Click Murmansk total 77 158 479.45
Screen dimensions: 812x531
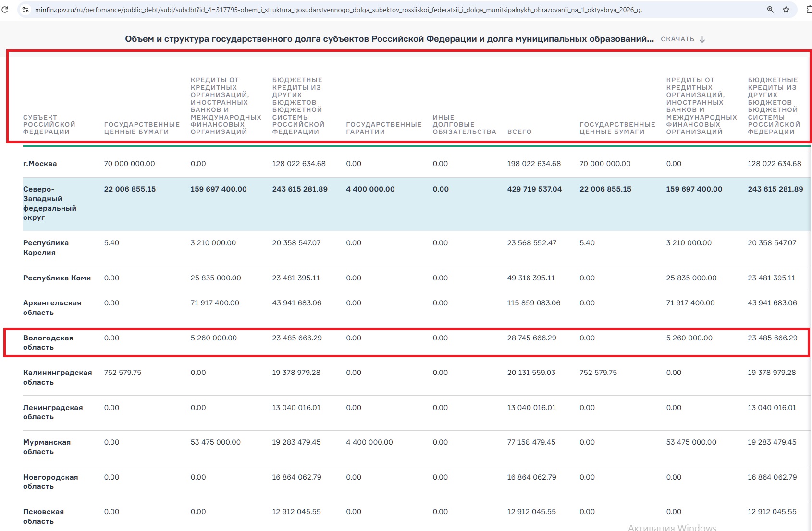click(531, 442)
